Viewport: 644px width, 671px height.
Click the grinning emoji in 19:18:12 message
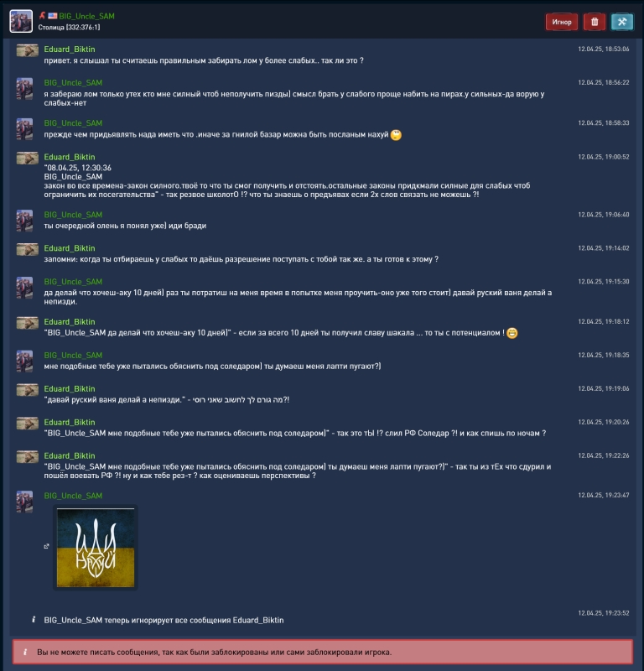coord(512,333)
